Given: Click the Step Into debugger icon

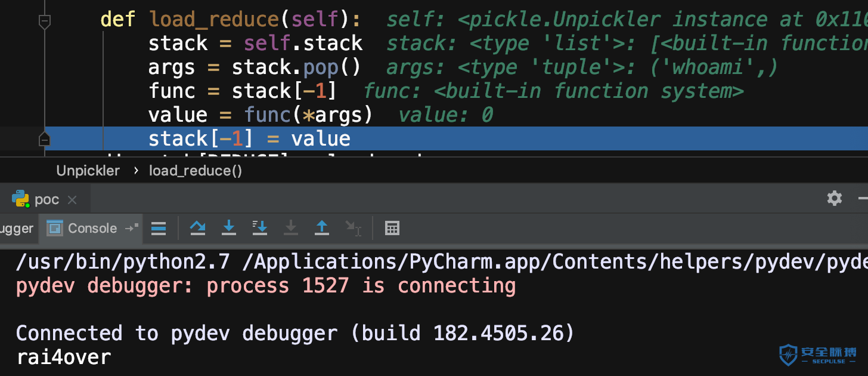Looking at the screenshot, I should click(228, 227).
